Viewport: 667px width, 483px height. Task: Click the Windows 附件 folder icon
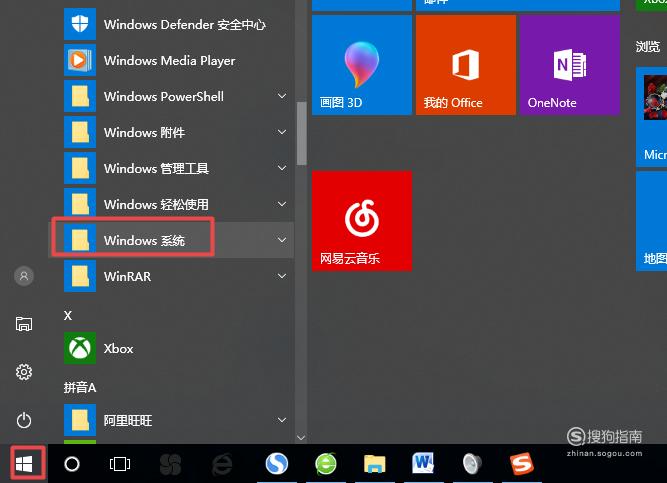pyautogui.click(x=80, y=132)
